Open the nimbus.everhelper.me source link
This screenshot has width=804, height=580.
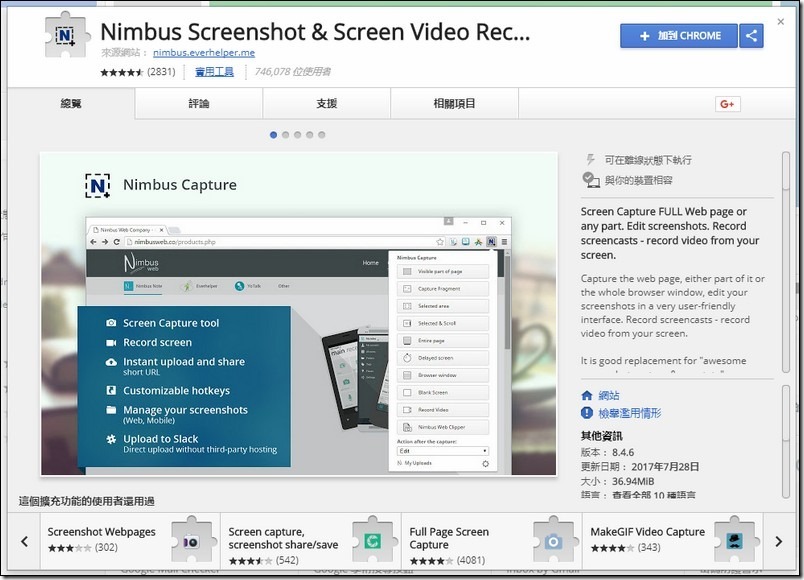204,52
